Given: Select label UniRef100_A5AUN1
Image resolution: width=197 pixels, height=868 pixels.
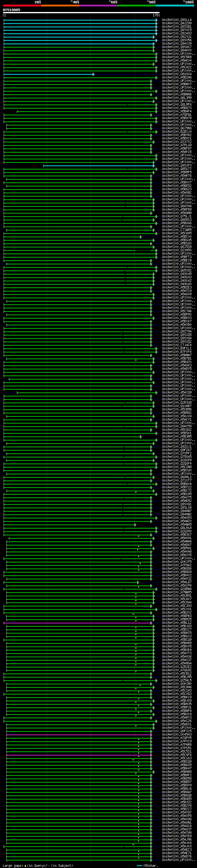Looking at the screenshot, I should tap(177, 822).
